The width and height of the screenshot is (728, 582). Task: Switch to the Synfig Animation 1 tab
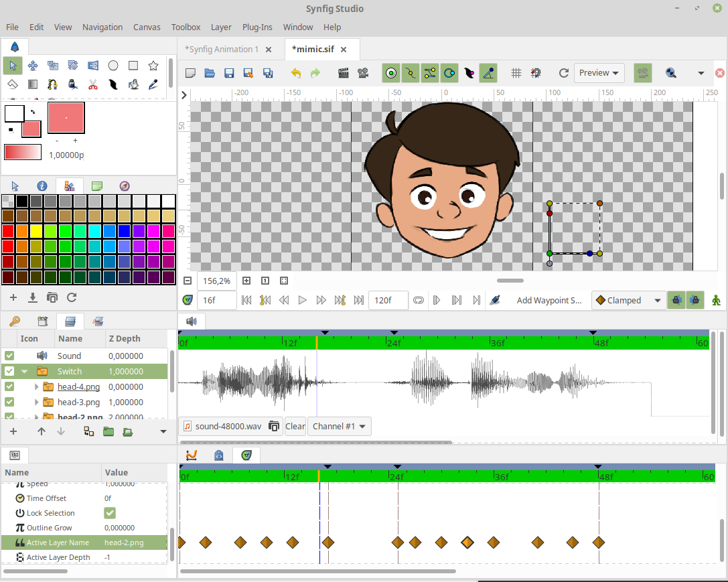click(x=222, y=49)
